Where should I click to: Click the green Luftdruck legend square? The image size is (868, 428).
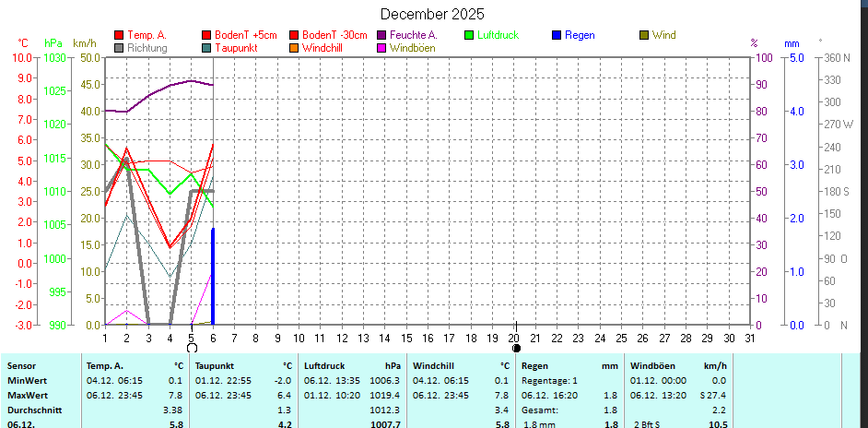point(469,35)
